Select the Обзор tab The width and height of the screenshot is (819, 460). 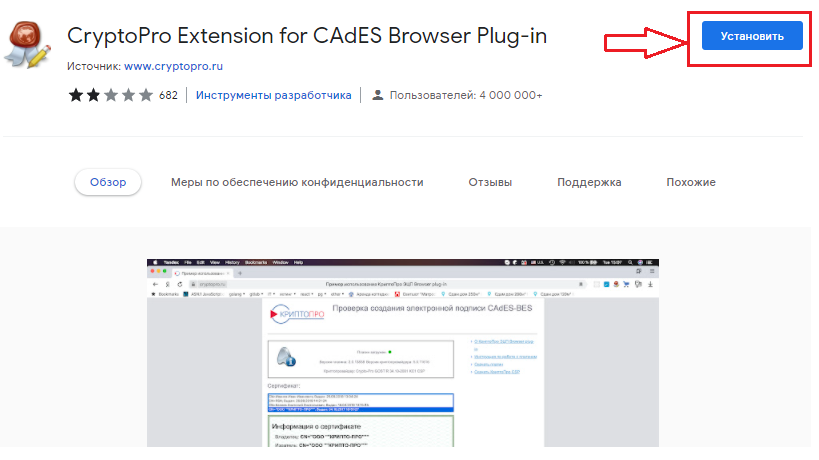pos(108,182)
